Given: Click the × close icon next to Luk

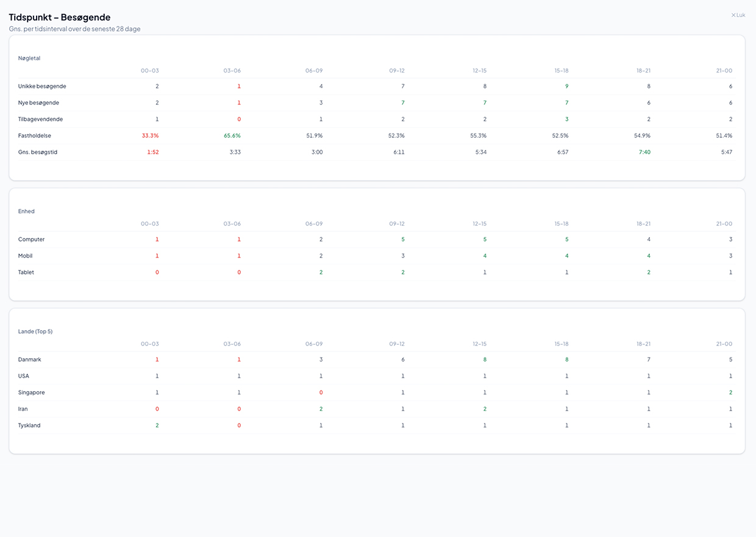Looking at the screenshot, I should pos(733,15).
